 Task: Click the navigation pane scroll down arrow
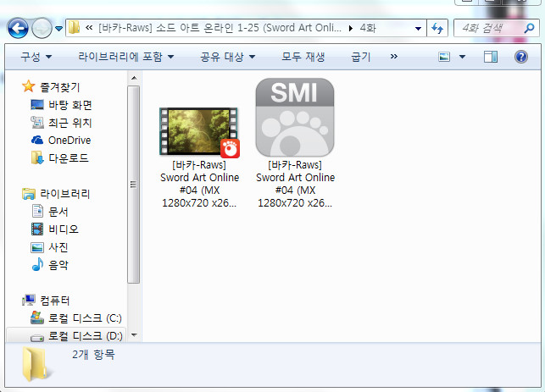pos(134,335)
